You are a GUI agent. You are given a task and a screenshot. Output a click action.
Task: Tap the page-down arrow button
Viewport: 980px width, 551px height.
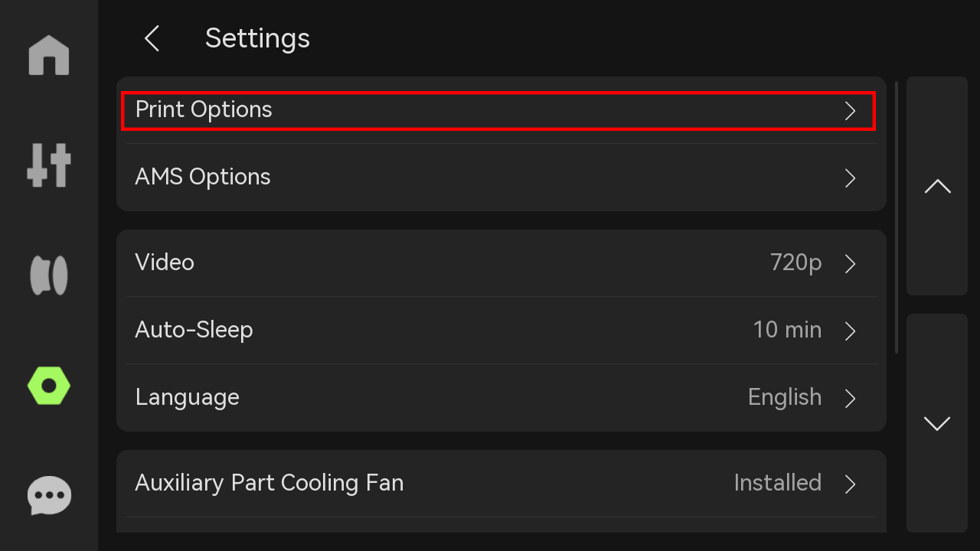tap(937, 423)
